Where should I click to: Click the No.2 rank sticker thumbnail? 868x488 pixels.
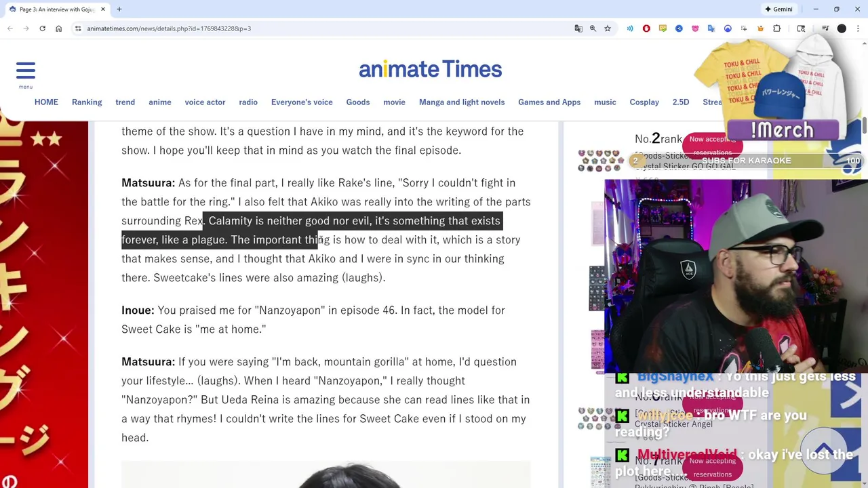(x=599, y=160)
